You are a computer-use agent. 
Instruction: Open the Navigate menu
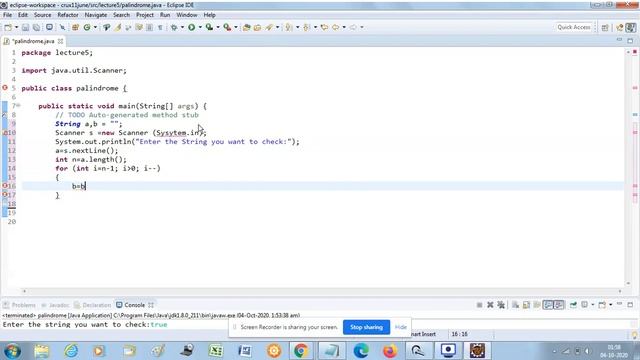(x=96, y=15)
